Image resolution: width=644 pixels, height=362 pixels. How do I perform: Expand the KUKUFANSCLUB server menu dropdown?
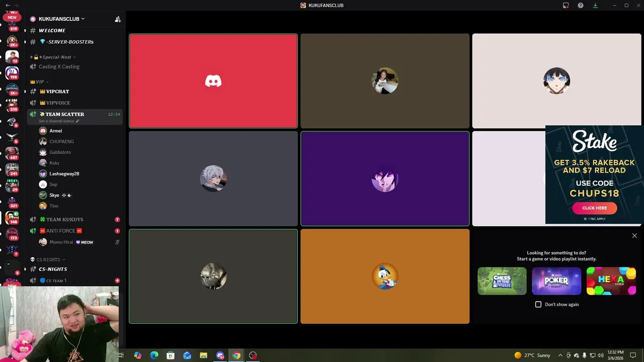(x=83, y=19)
